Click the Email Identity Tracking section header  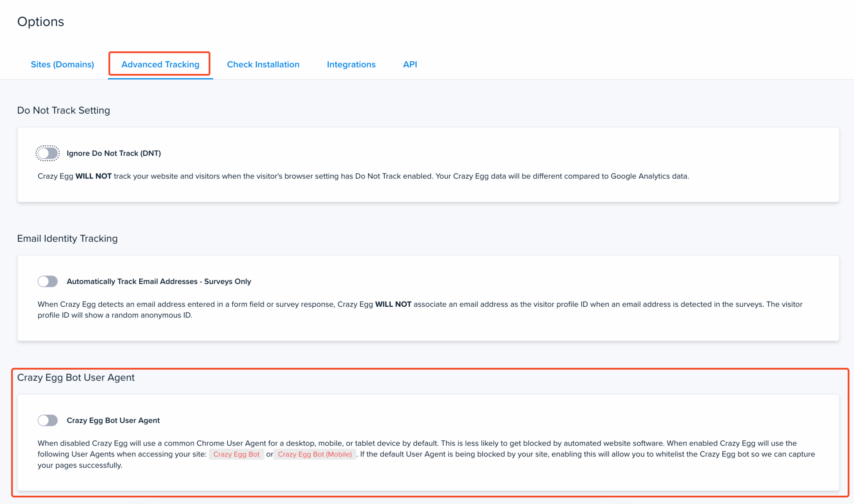pyautogui.click(x=67, y=238)
